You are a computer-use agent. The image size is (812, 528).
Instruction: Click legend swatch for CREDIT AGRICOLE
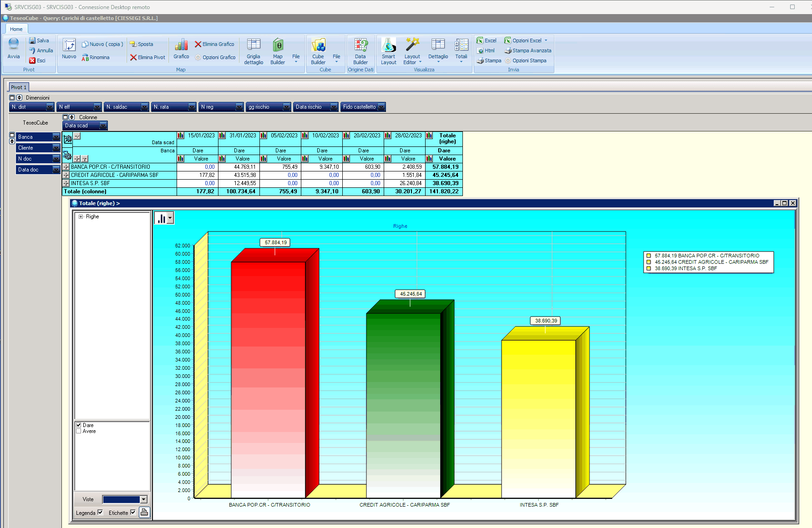pyautogui.click(x=649, y=262)
